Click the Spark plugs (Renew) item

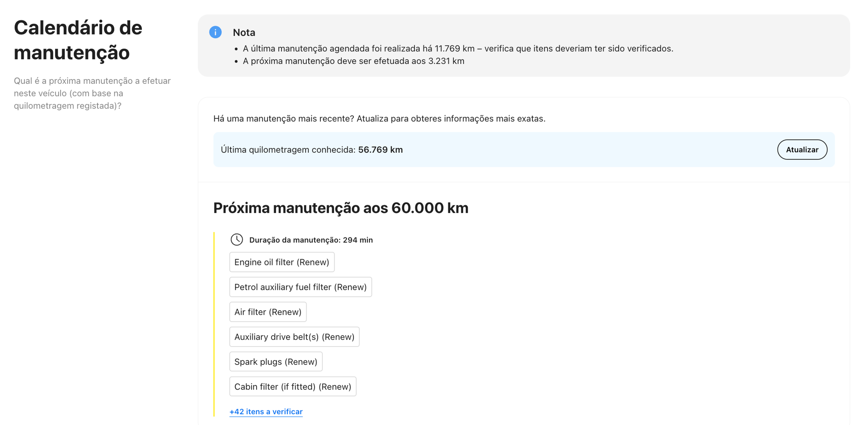click(276, 362)
